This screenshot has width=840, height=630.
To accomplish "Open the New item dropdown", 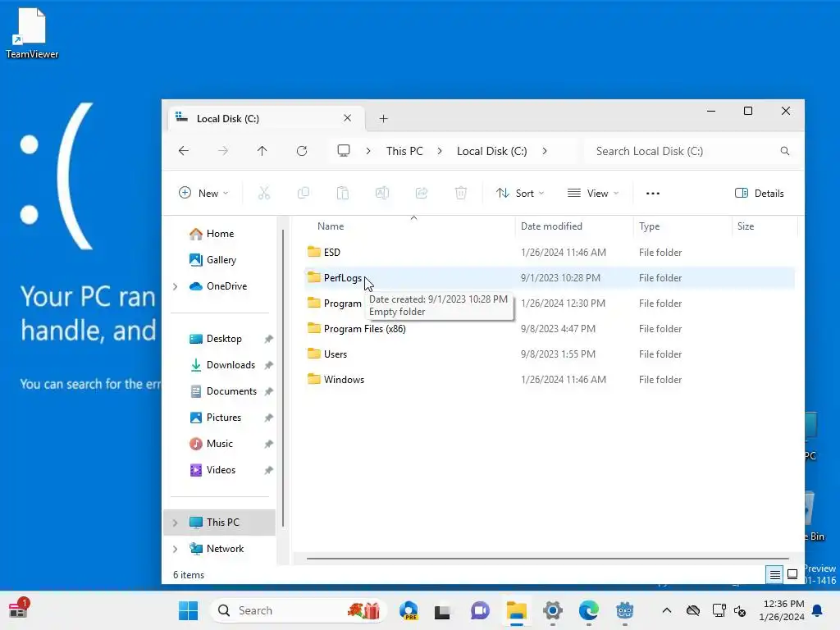I will 203,193.
